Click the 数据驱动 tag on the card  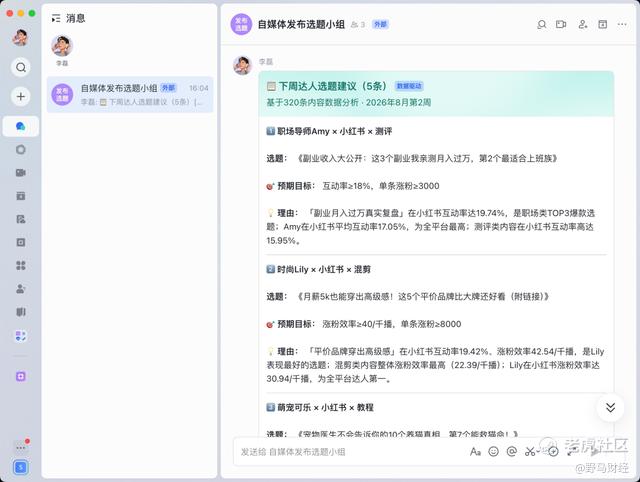[409, 86]
